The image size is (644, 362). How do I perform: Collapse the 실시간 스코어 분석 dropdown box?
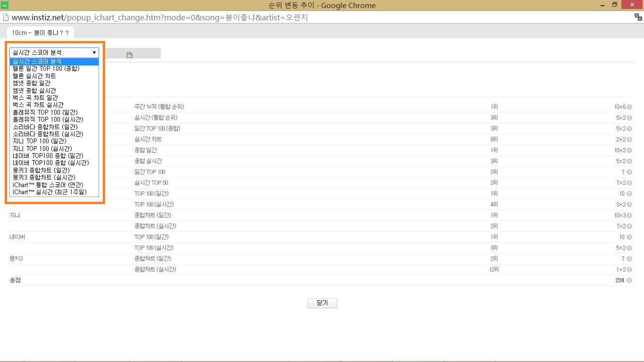(54, 52)
